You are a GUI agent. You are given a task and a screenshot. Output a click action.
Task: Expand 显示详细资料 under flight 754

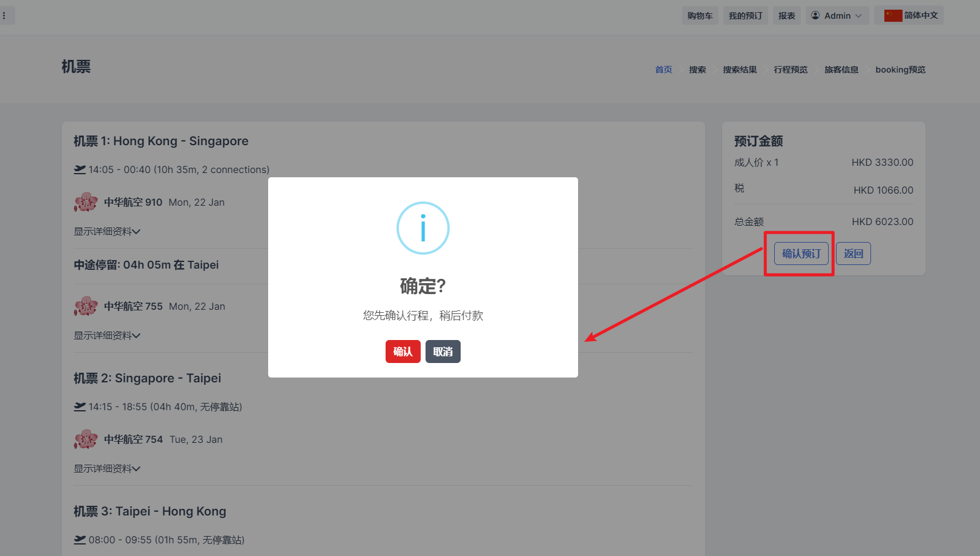[x=107, y=468]
